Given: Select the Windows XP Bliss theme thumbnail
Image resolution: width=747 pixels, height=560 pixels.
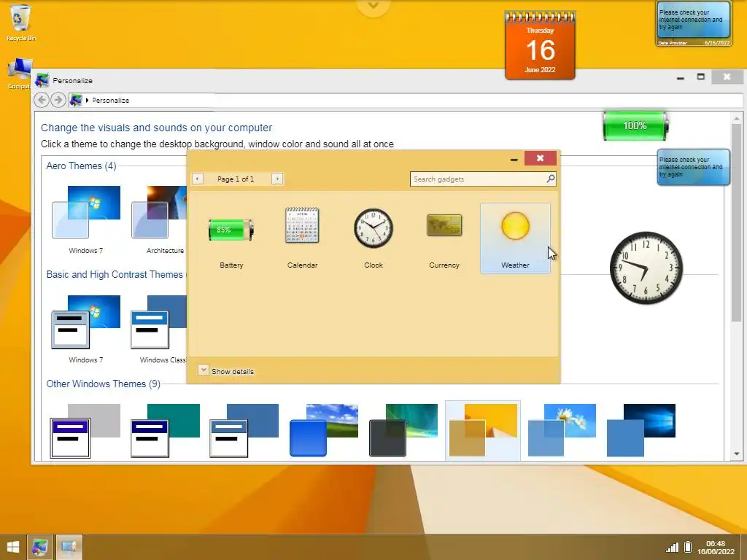Looking at the screenshot, I should pyautogui.click(x=323, y=430).
